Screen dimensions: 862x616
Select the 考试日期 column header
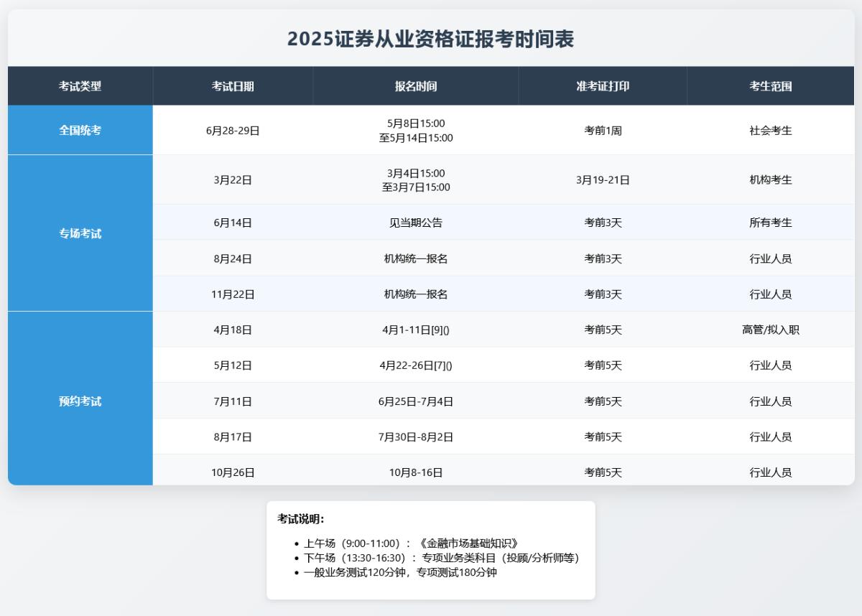[x=231, y=85]
